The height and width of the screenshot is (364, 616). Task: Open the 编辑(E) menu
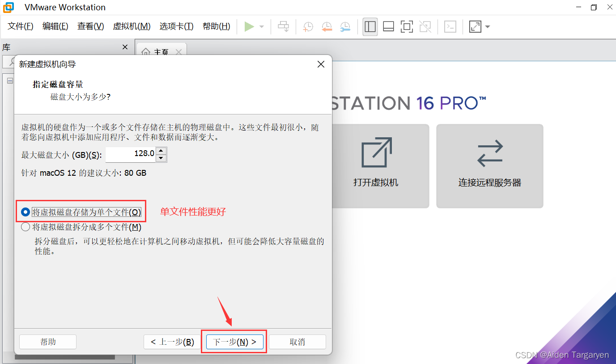point(55,26)
